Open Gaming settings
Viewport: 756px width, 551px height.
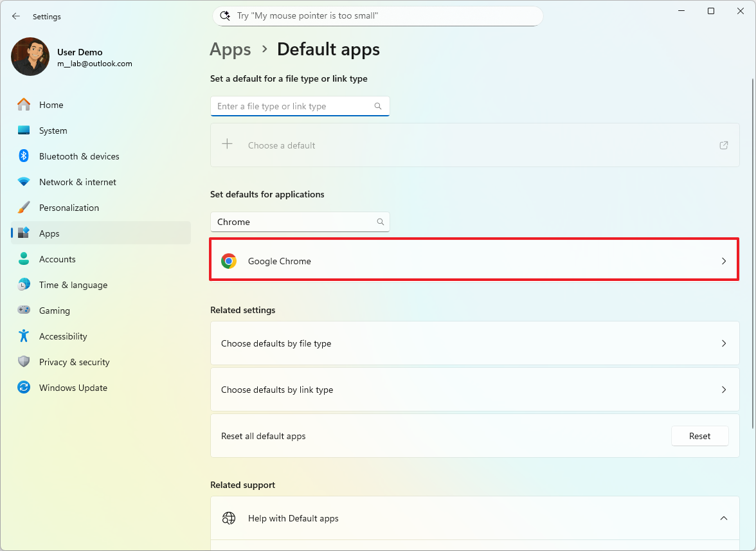[x=55, y=310]
